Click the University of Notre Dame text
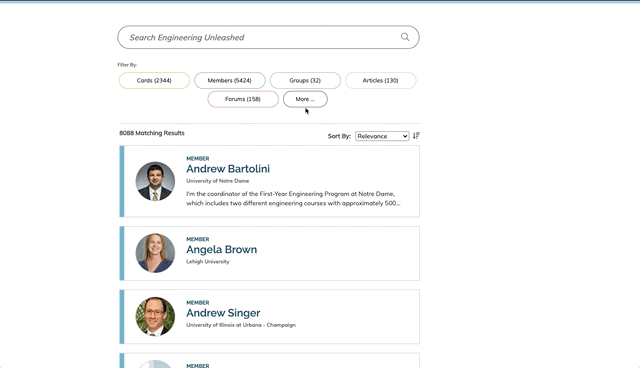The height and width of the screenshot is (368, 640). (218, 181)
